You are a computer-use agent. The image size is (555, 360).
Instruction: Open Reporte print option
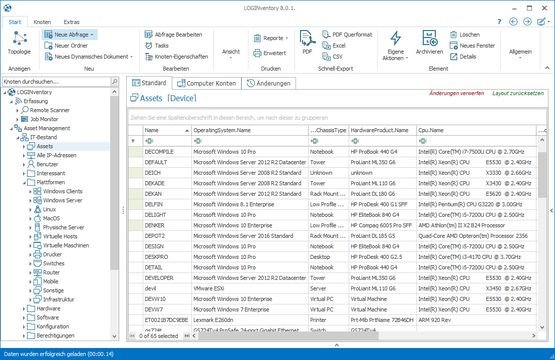pyautogui.click(x=271, y=38)
